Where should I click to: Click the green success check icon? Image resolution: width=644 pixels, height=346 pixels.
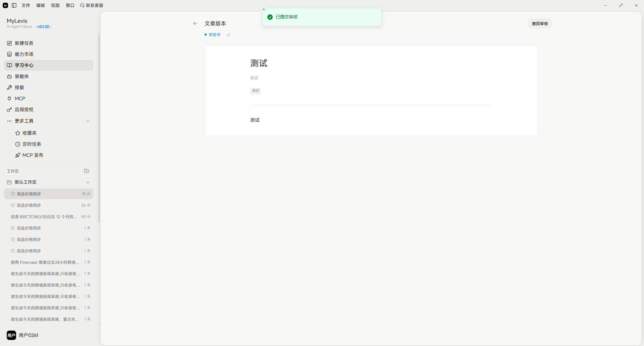[x=270, y=17]
